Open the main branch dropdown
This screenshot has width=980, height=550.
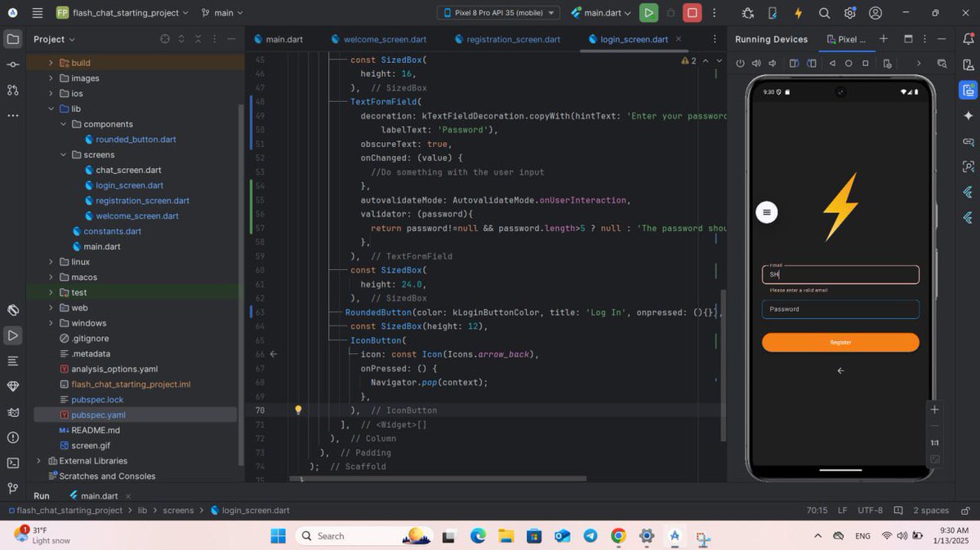pyautogui.click(x=222, y=13)
